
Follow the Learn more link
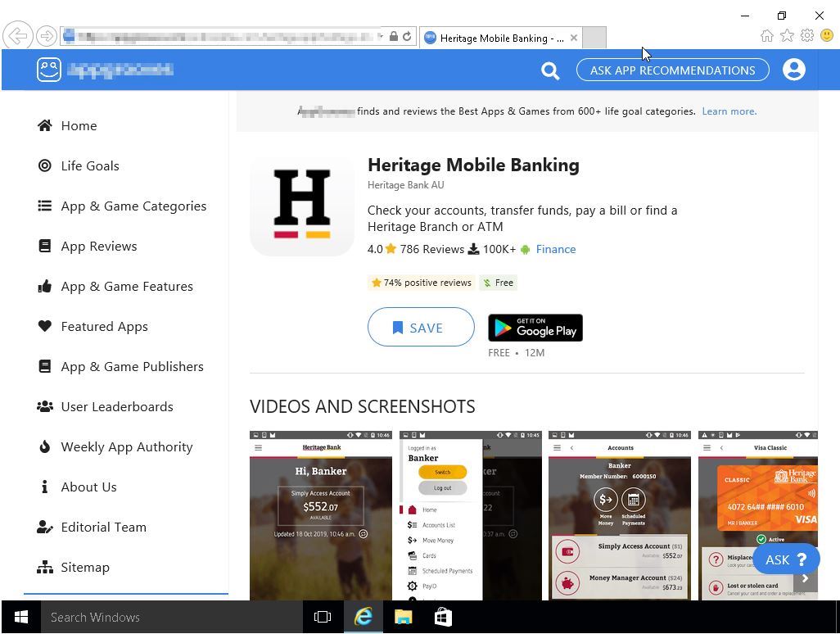pos(729,111)
